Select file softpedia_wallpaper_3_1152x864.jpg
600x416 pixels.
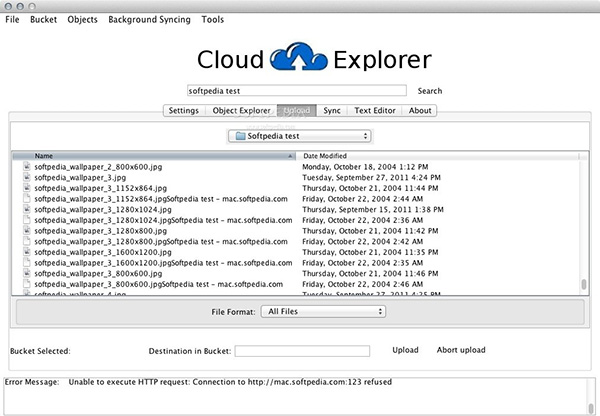[x=101, y=188]
